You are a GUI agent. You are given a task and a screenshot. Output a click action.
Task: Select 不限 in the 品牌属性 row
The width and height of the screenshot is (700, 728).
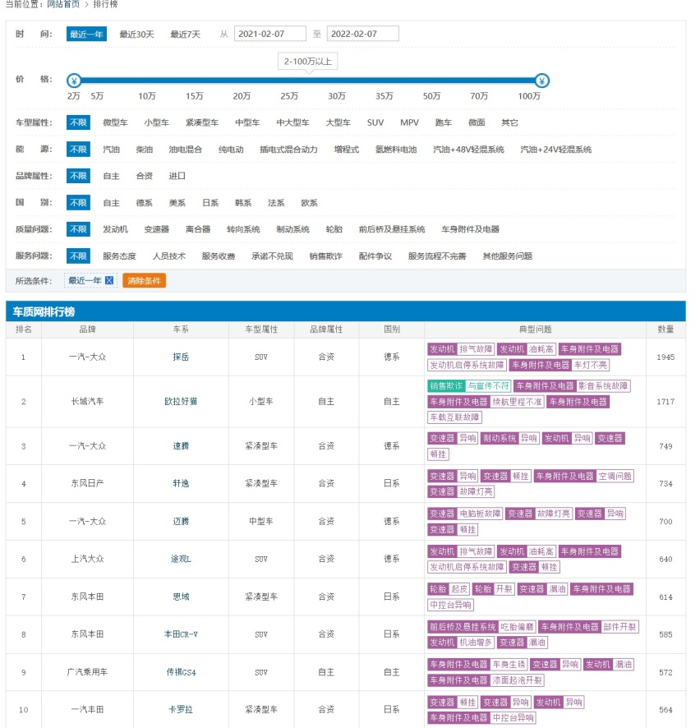pos(78,176)
